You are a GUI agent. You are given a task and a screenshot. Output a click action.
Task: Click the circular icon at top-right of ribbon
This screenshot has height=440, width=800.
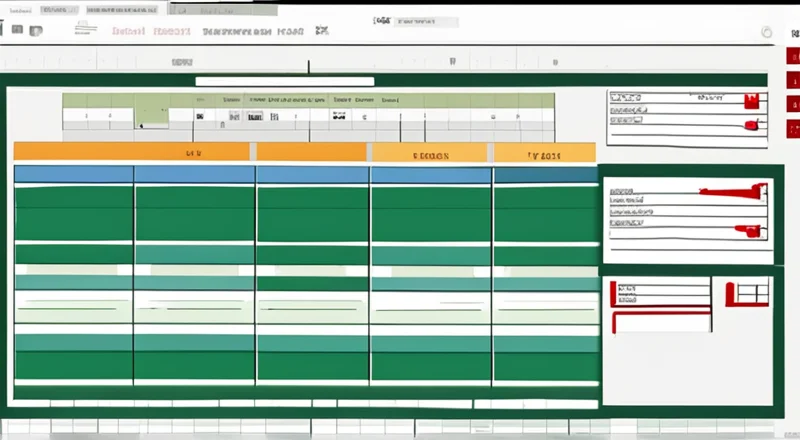[767, 32]
